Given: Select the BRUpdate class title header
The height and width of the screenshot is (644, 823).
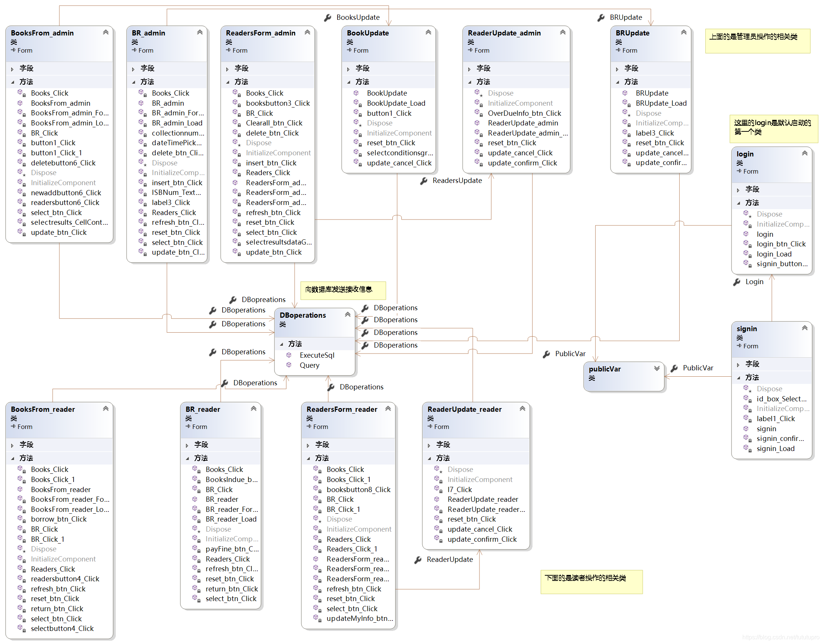Looking at the screenshot, I should click(x=632, y=33).
